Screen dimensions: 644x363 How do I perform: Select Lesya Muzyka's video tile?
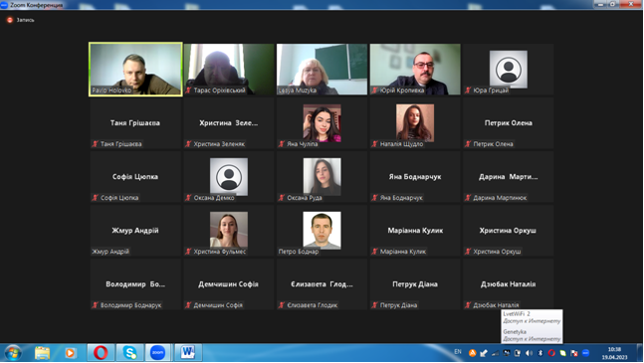(322, 70)
